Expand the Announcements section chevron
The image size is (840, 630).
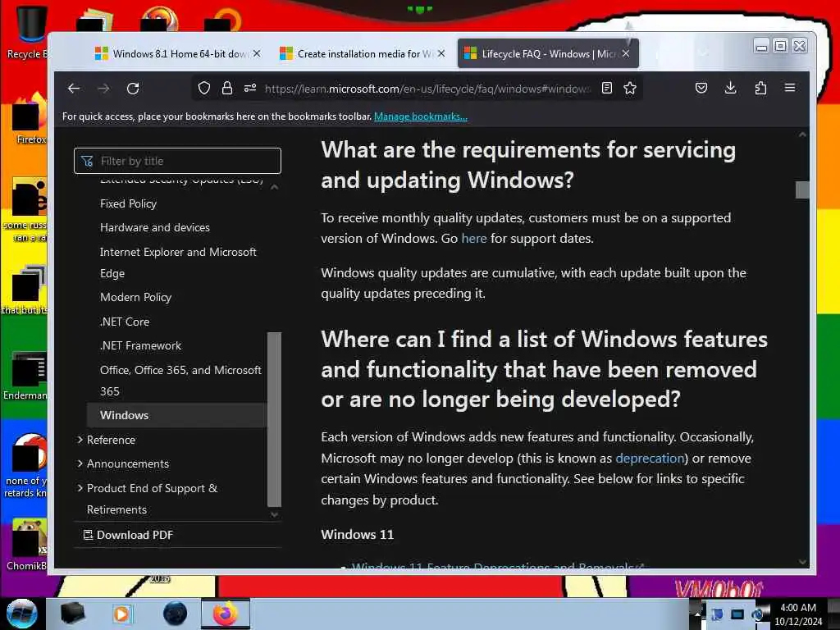coord(80,463)
